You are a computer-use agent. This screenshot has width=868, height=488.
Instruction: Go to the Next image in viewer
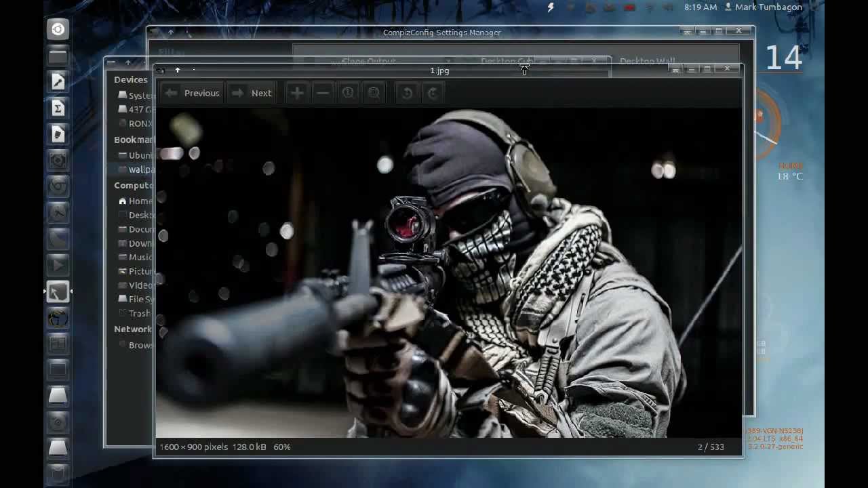(252, 93)
